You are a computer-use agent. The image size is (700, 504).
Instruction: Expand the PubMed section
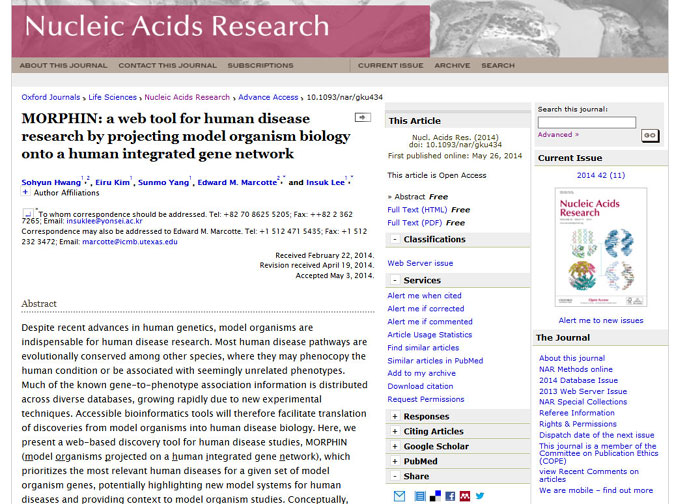pos(395,462)
